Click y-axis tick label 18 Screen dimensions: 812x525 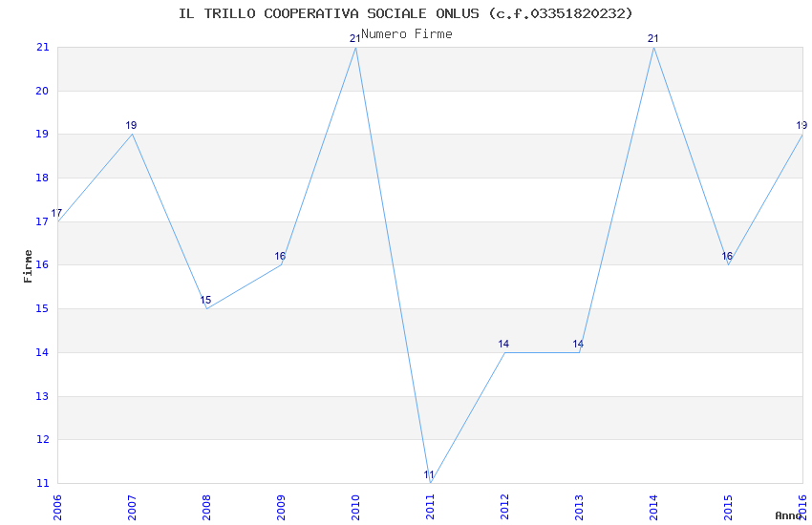click(x=42, y=178)
